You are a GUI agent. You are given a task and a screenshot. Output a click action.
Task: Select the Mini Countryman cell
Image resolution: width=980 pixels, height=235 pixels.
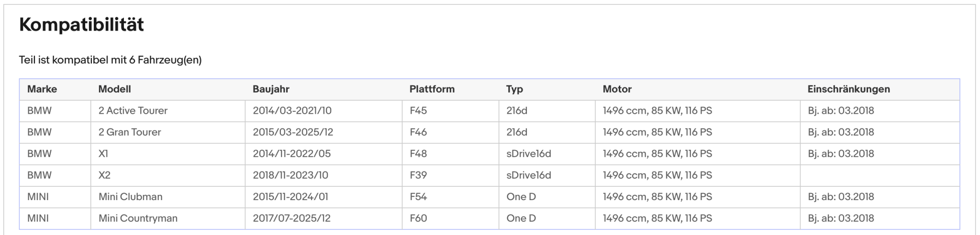(x=168, y=218)
